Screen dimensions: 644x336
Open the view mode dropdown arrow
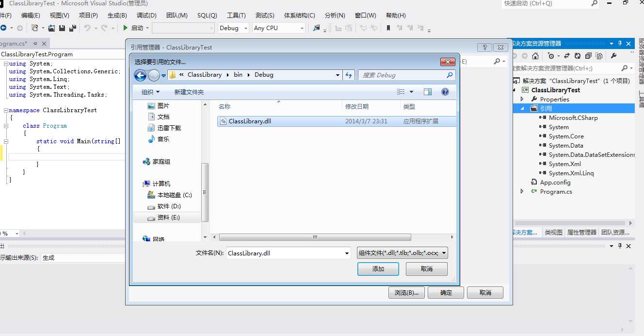(411, 92)
